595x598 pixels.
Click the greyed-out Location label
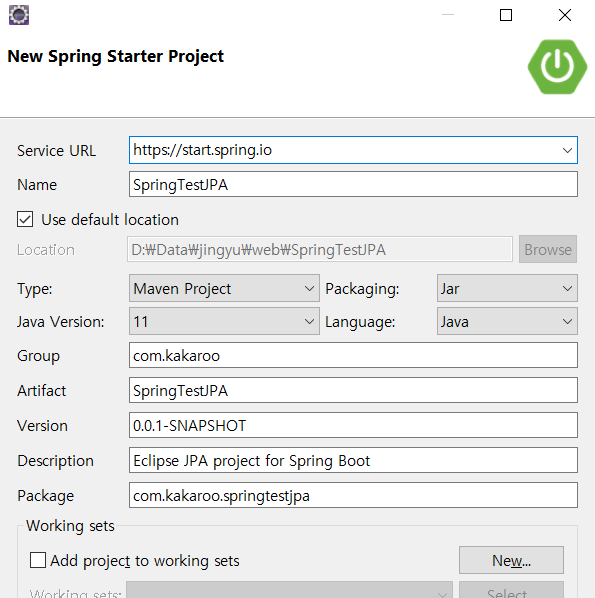(x=46, y=250)
